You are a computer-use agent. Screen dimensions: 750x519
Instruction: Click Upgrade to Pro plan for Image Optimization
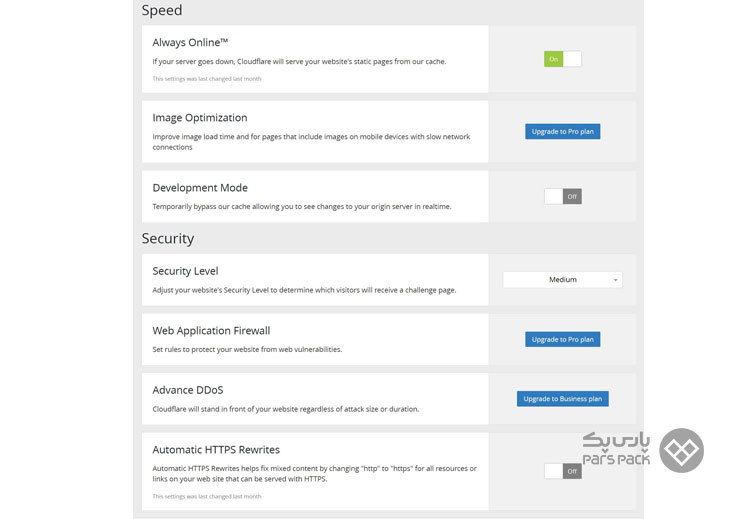click(562, 132)
